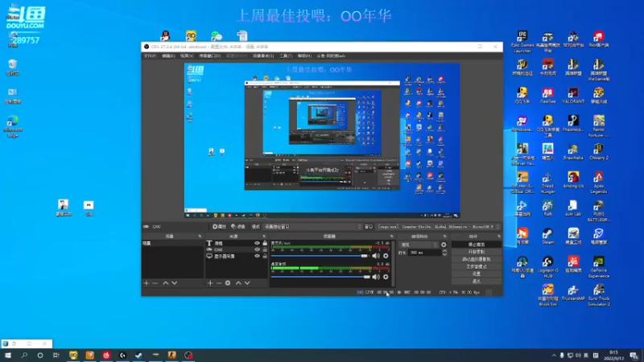The height and width of the screenshot is (362, 644).
Task: Open the Microsoft Edge desktop shortcut
Action: [13, 127]
